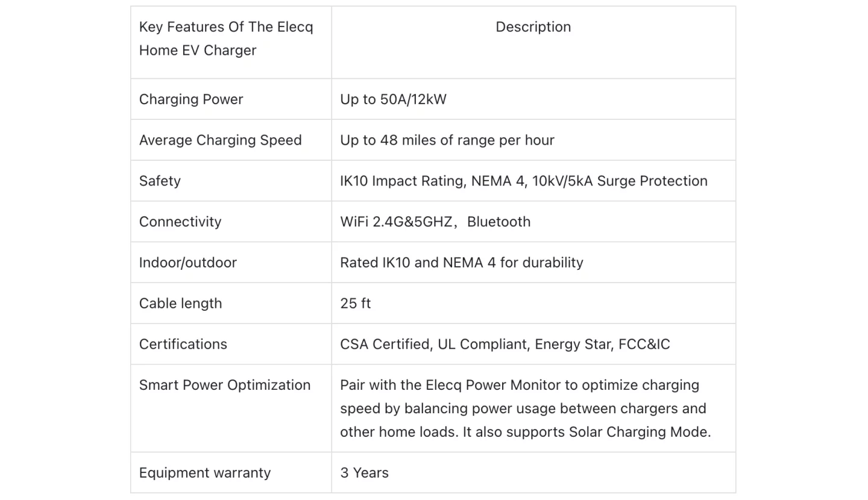This screenshot has height=500, width=868.
Task: Click 'Rated IK10 and NEMA 4 for durability'
Action: tap(462, 263)
